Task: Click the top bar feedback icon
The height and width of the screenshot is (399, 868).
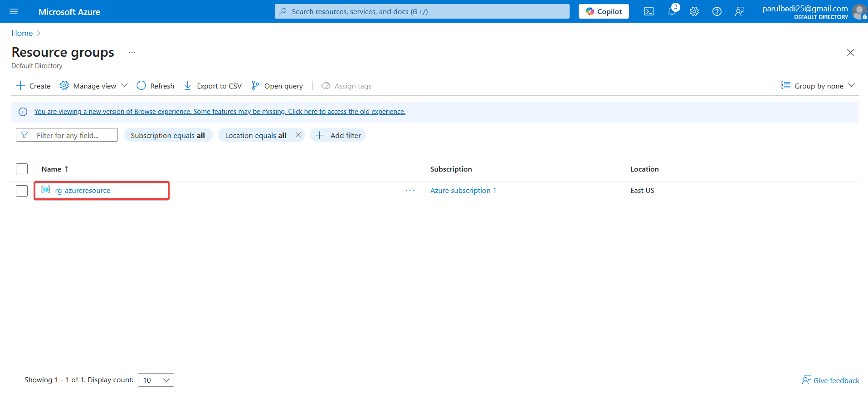Action: pos(740,11)
